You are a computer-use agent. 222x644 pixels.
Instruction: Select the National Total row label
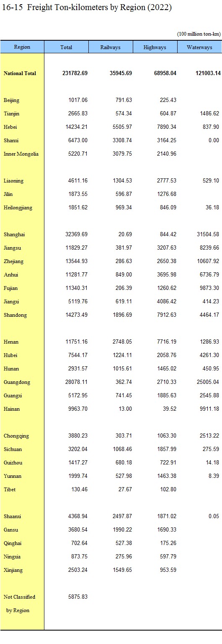click(20, 73)
